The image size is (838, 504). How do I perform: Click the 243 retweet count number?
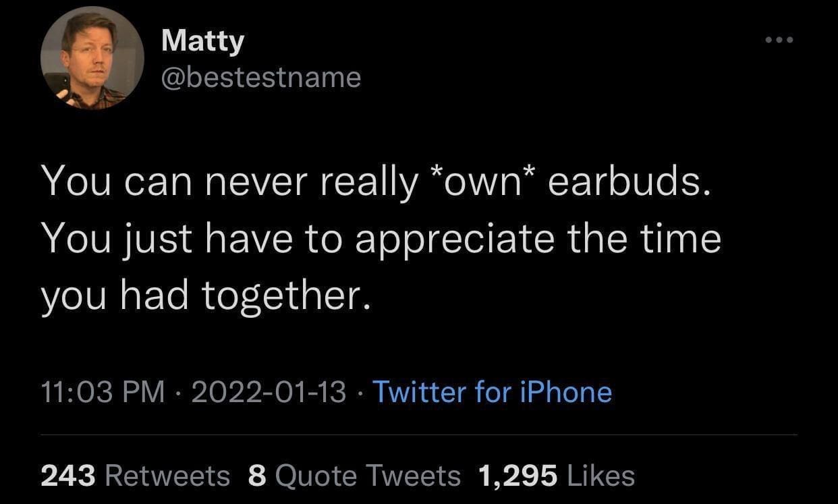click(x=68, y=476)
